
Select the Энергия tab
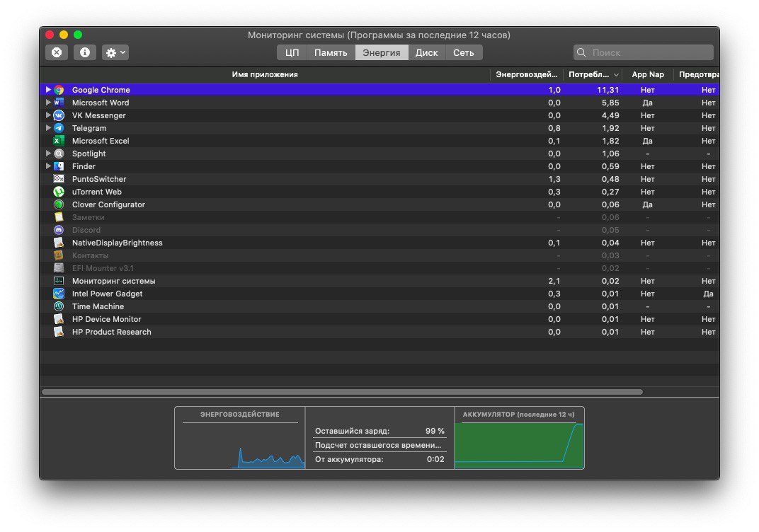[x=382, y=53]
